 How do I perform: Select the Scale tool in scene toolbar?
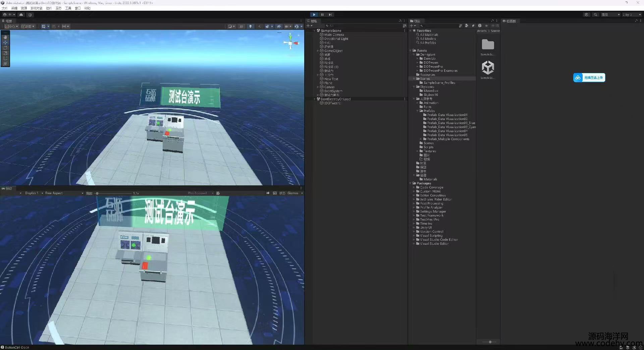[5, 53]
